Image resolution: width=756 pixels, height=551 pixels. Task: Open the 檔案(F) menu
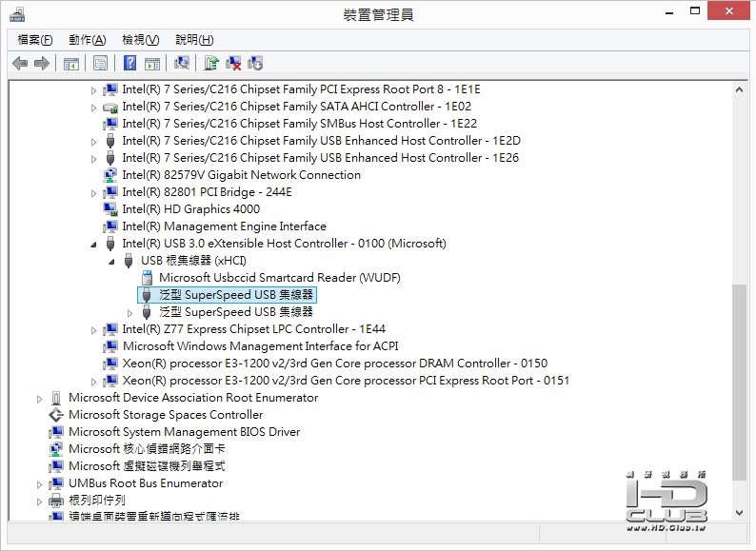coord(35,40)
